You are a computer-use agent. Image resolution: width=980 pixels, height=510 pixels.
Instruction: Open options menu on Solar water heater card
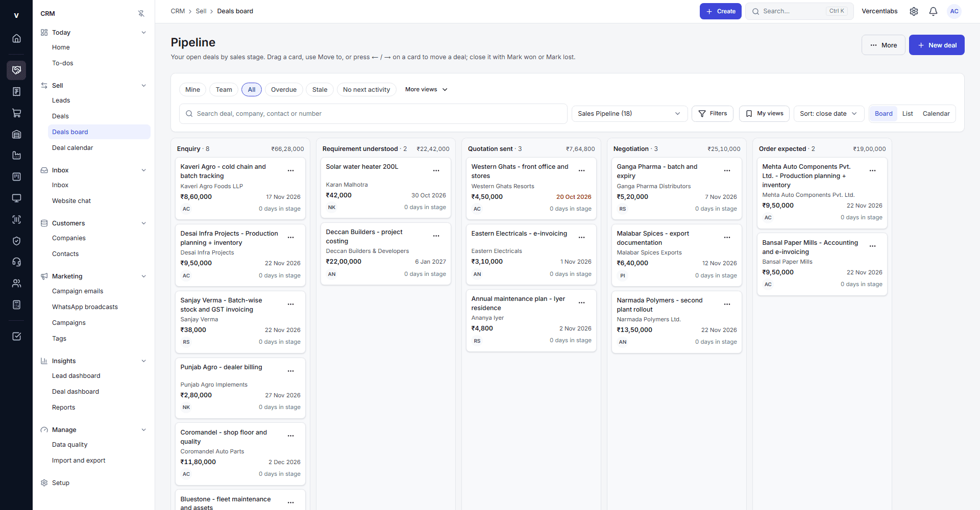click(436, 171)
